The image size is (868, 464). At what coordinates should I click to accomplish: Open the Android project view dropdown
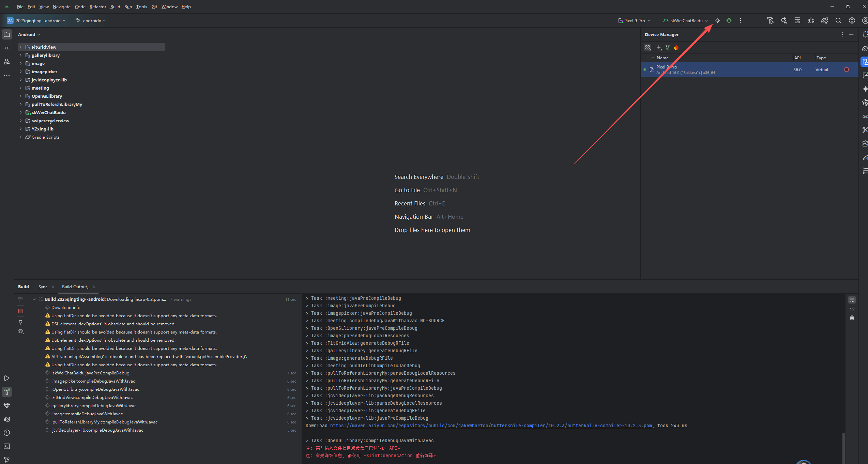tap(29, 34)
